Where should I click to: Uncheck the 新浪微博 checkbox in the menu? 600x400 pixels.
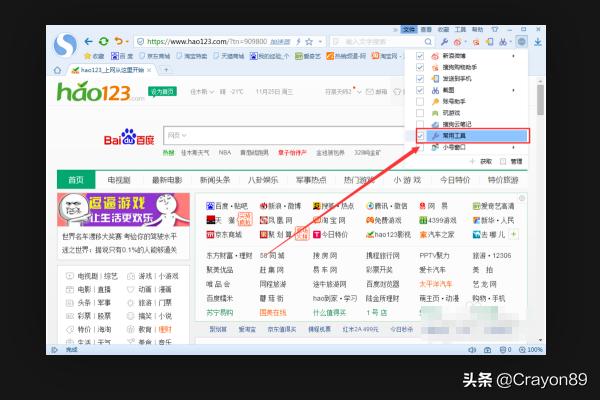pos(421,56)
